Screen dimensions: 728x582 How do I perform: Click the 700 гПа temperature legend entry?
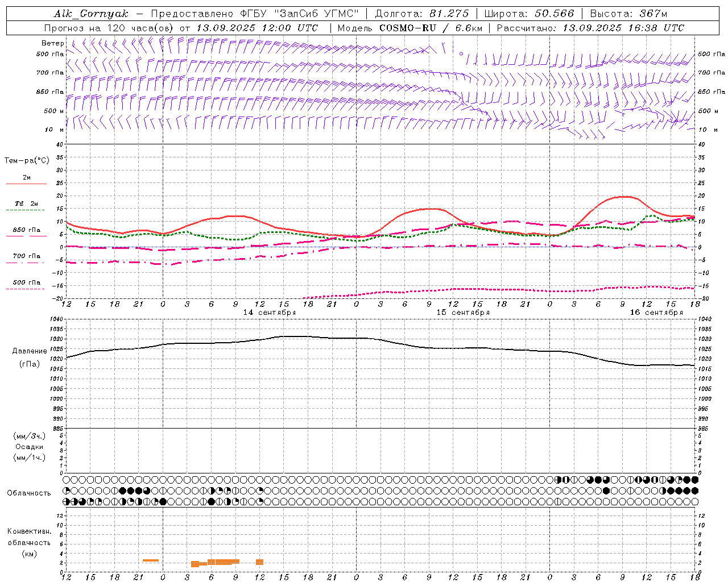(26, 256)
